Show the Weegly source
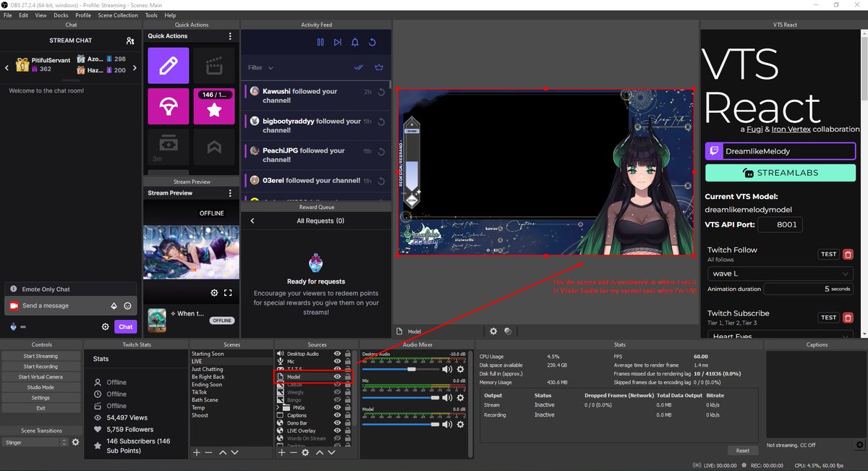Viewport: 868px width, 471px height. (338, 393)
